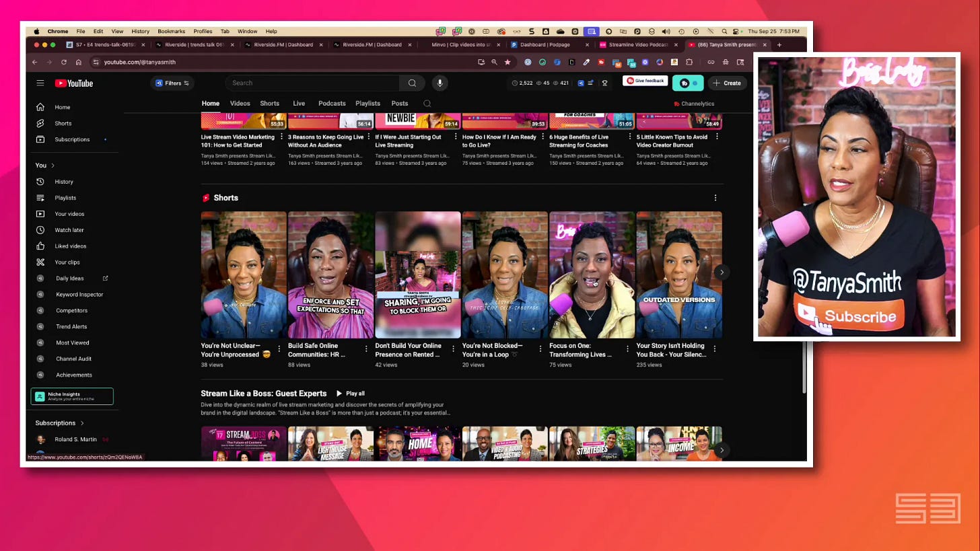Start voice search with the microphone icon
The height and width of the screenshot is (551, 980).
click(x=440, y=83)
